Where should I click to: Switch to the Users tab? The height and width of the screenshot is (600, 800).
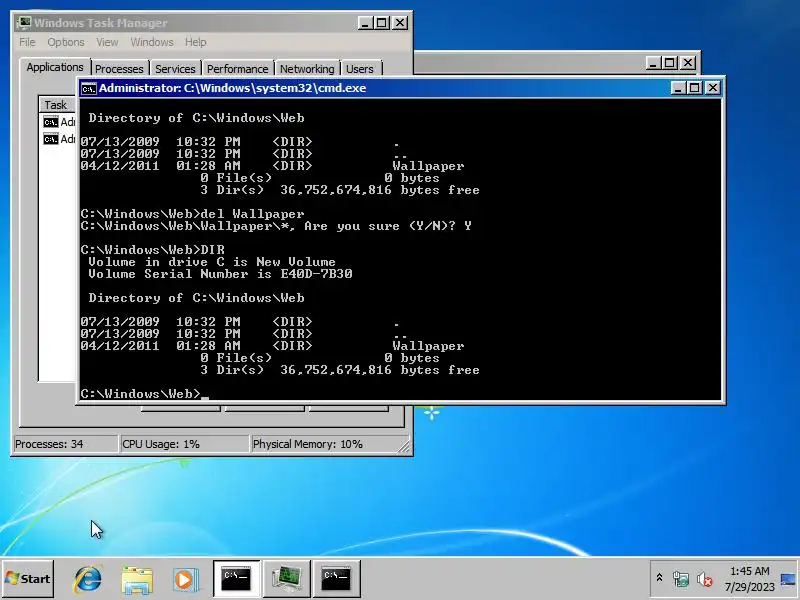360,68
